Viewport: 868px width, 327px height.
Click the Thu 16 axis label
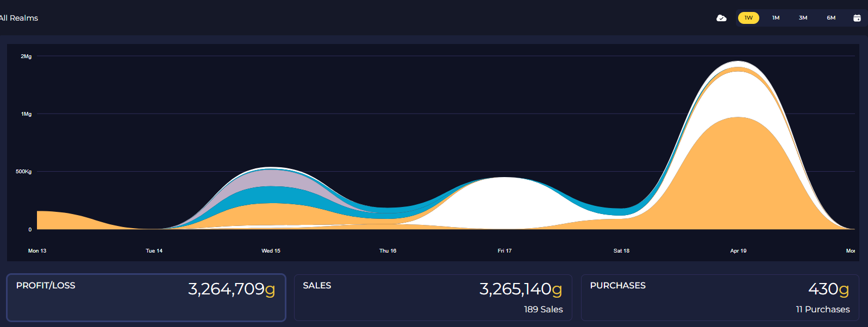[388, 251]
